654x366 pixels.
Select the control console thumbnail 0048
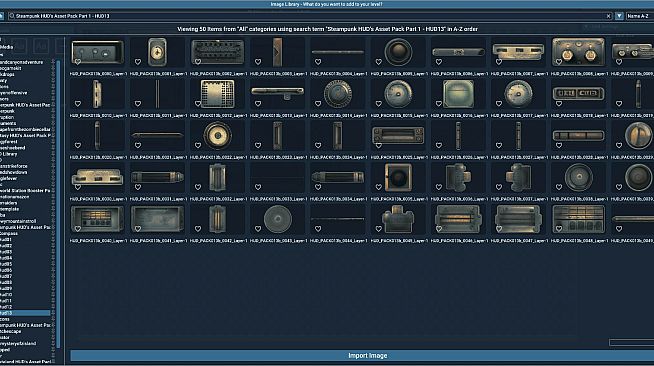(578, 219)
